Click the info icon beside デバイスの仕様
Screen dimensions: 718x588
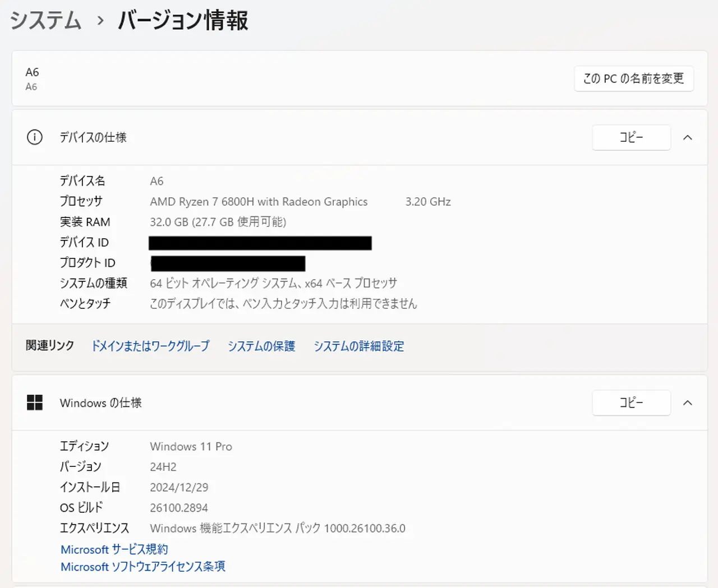(35, 137)
